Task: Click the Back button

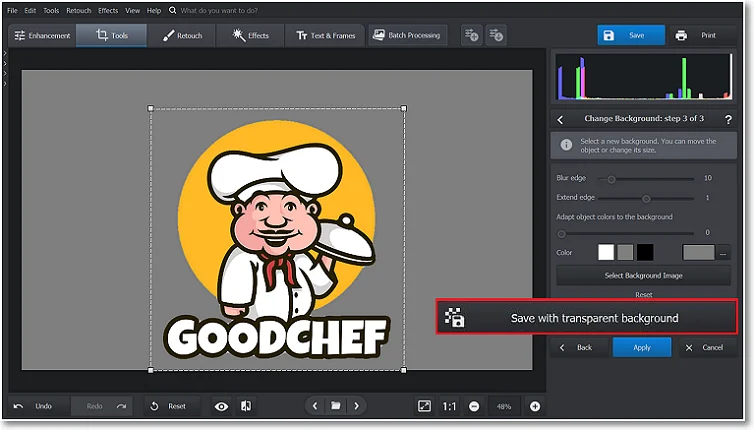Action: [x=579, y=347]
